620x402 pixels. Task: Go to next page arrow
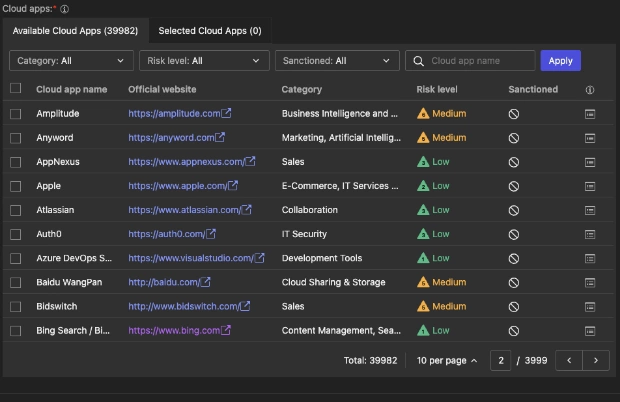[x=596, y=360]
